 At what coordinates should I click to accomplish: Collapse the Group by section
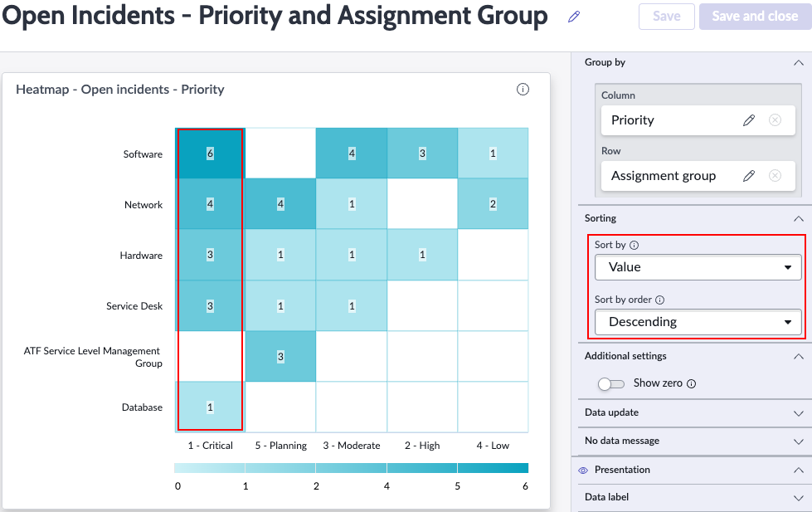799,63
